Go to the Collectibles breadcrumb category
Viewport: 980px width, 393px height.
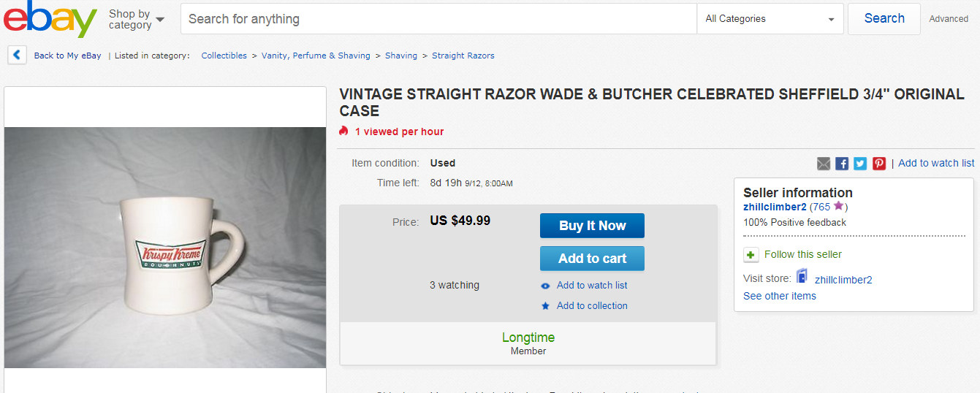(224, 56)
